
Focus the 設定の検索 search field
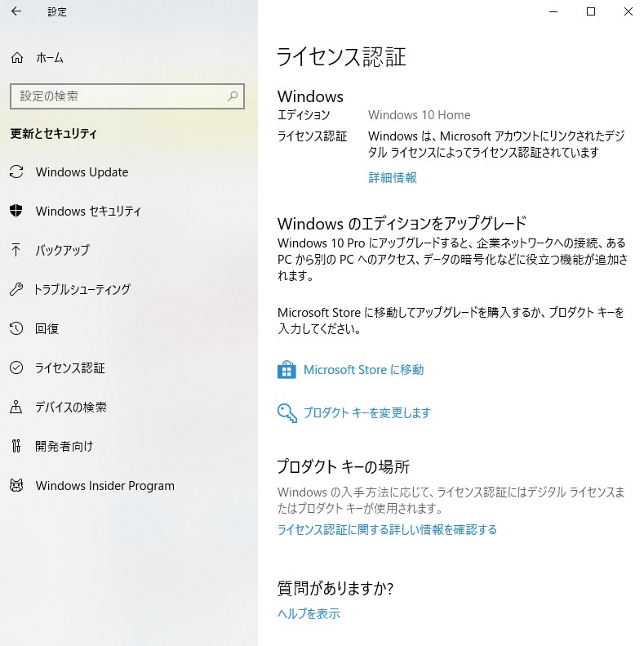click(118, 96)
